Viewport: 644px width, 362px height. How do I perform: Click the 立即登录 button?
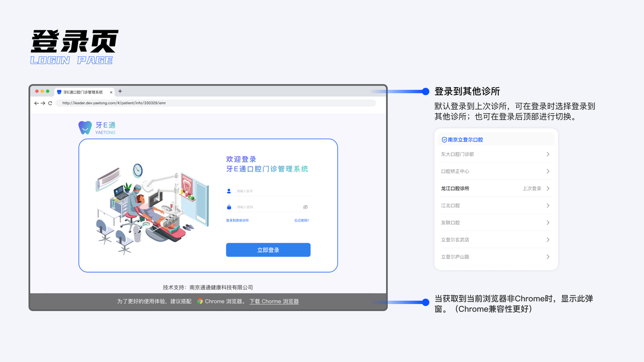pyautogui.click(x=268, y=250)
